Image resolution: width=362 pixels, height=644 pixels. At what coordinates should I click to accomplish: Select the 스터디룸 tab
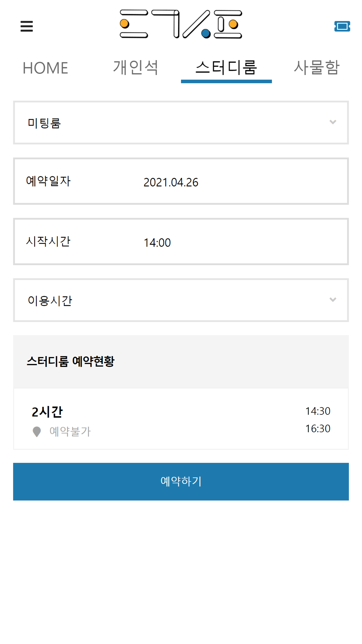click(x=226, y=67)
